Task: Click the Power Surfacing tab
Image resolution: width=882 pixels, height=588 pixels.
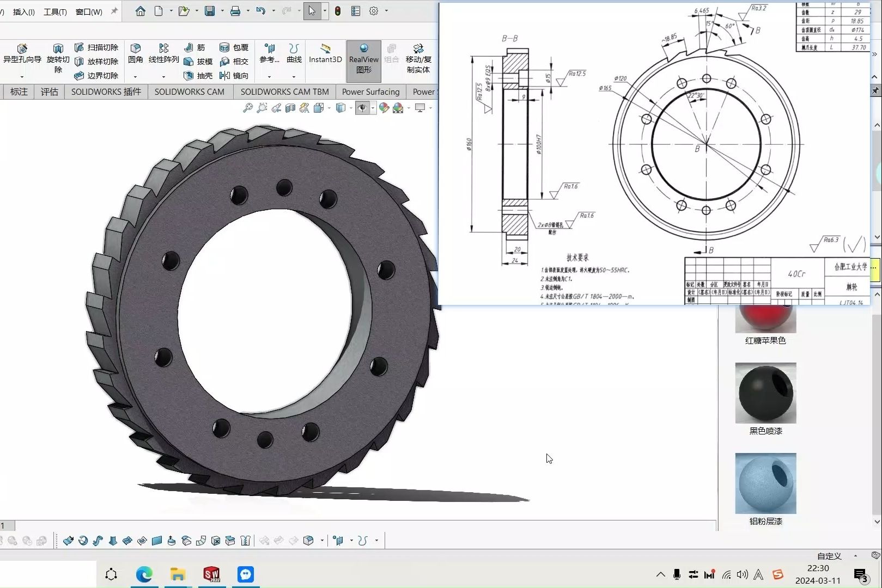Action: [x=370, y=91]
